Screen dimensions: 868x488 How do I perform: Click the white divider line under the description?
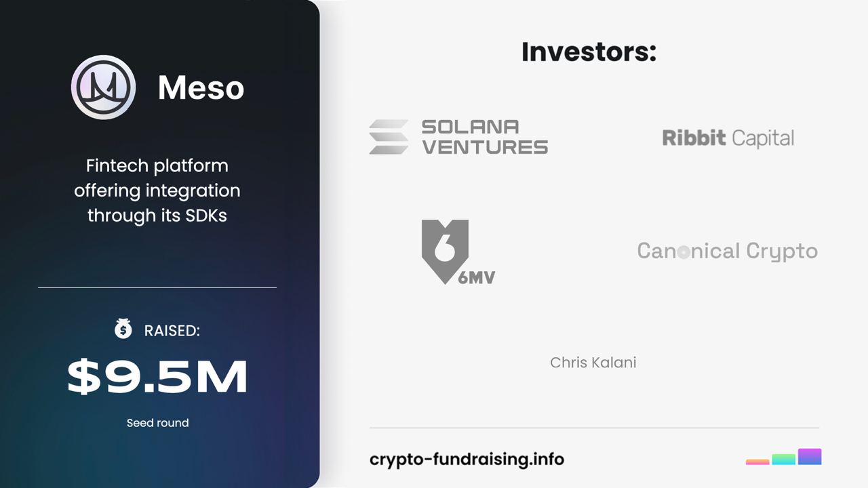pos(157,287)
